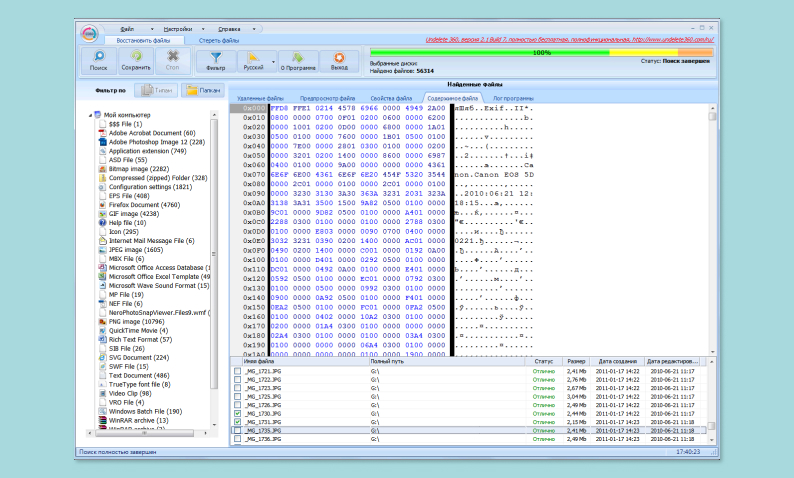Collapse the Мой компьютер tree node
The image size is (794, 478).
[91, 115]
